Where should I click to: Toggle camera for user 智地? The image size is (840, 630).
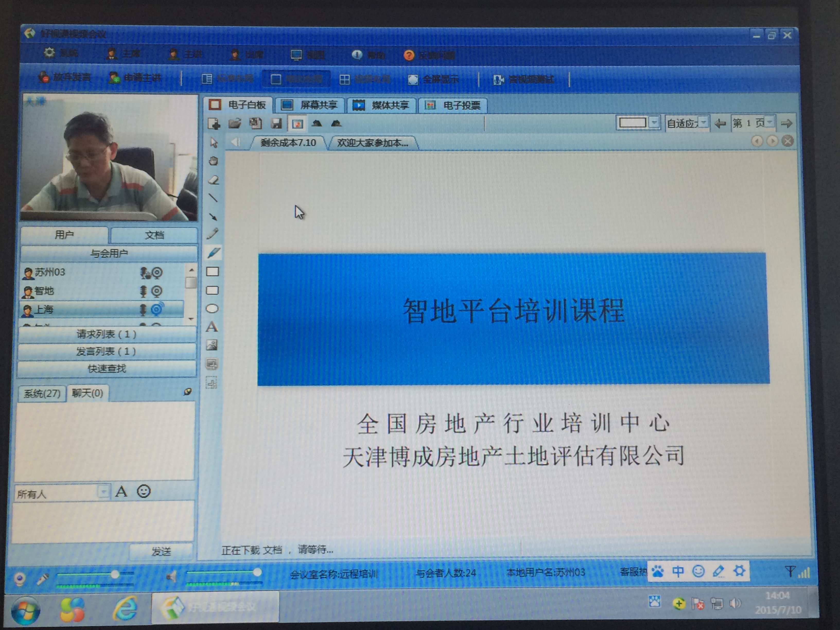157,291
